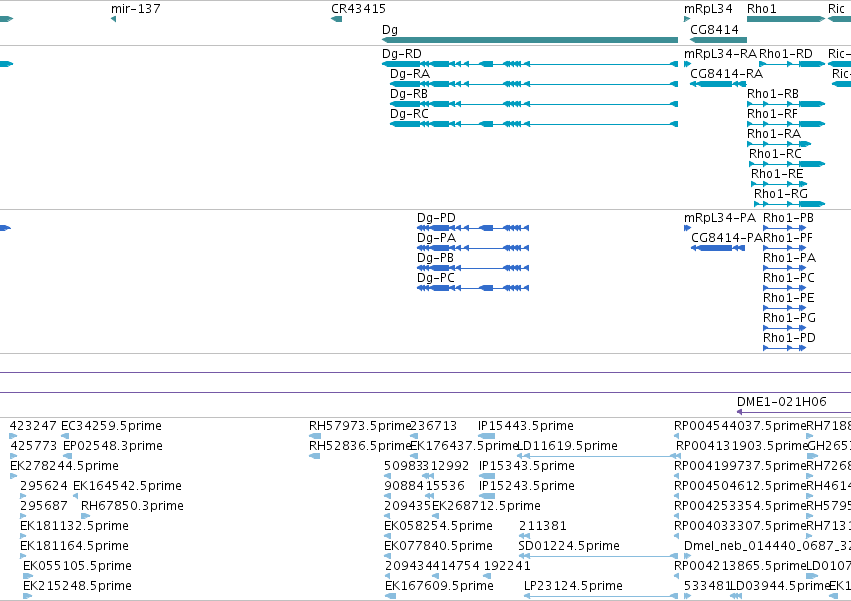This screenshot has width=851, height=601.
Task: Click the RH67850.3prime EST label
Action: pos(132,507)
